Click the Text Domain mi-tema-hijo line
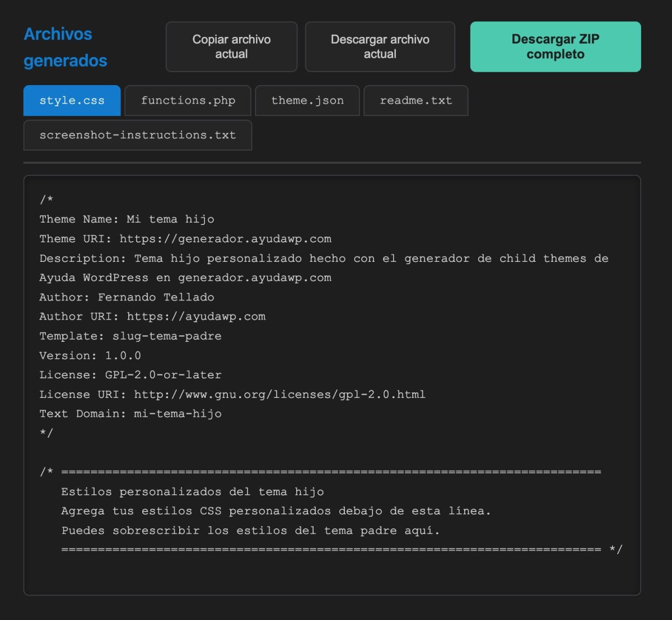This screenshot has width=672, height=620. [130, 414]
